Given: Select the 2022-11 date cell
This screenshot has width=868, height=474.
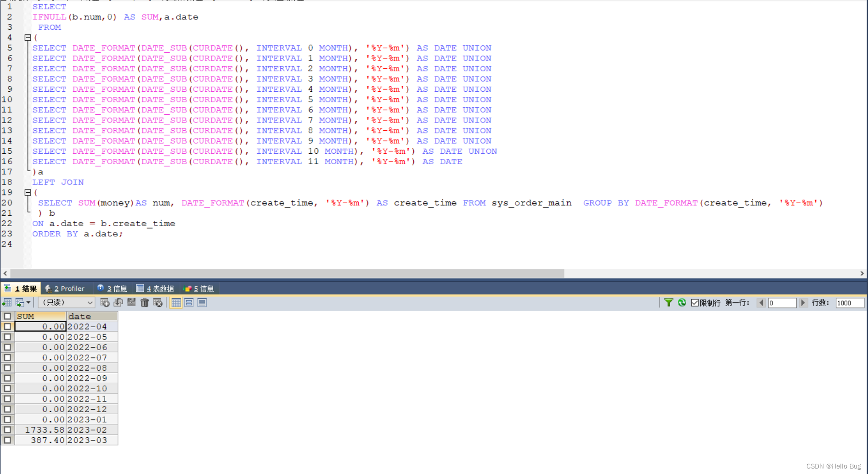Looking at the screenshot, I should (x=92, y=399).
